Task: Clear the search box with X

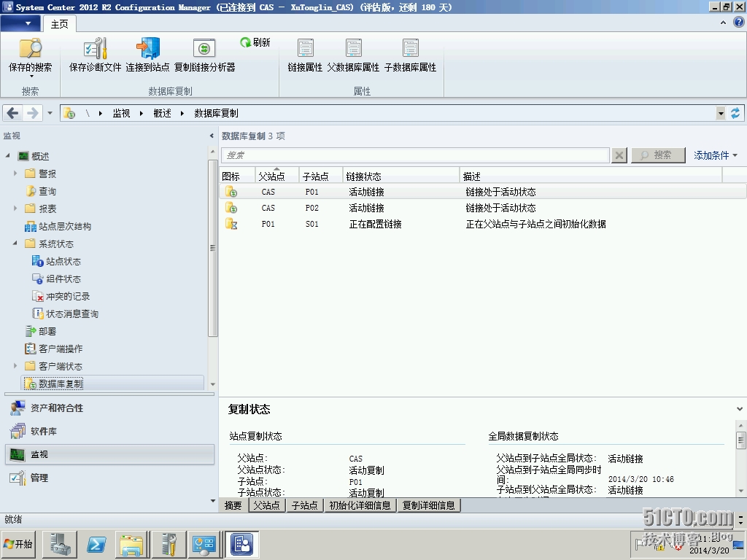Action: coord(619,155)
